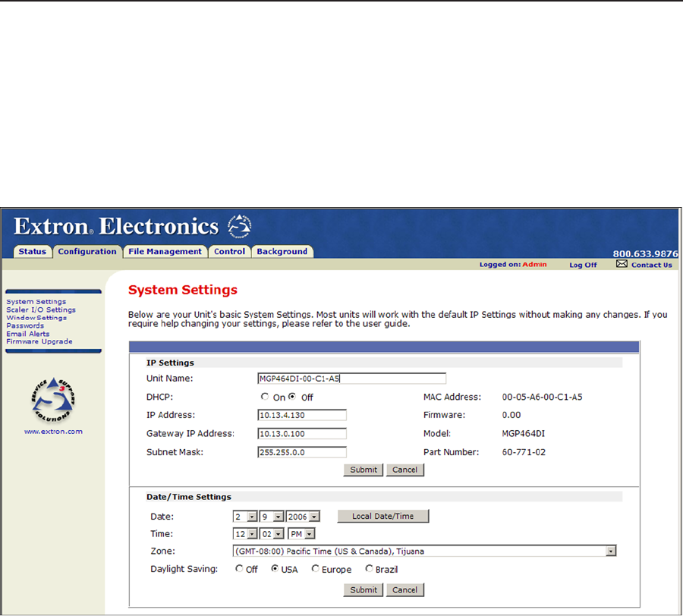Select USA daylight saving option

(275, 568)
